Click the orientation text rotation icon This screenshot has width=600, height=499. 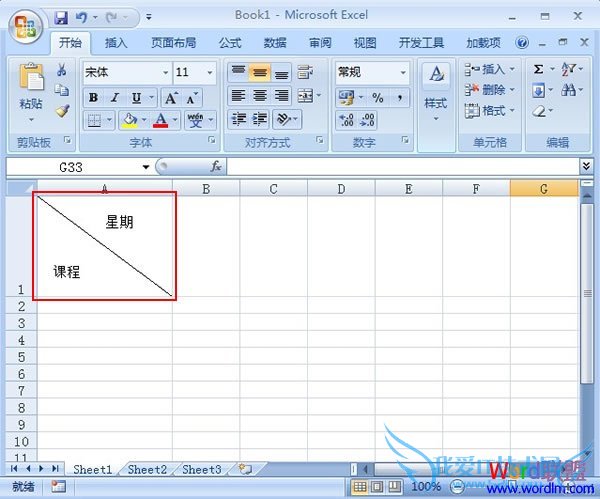click(x=283, y=119)
